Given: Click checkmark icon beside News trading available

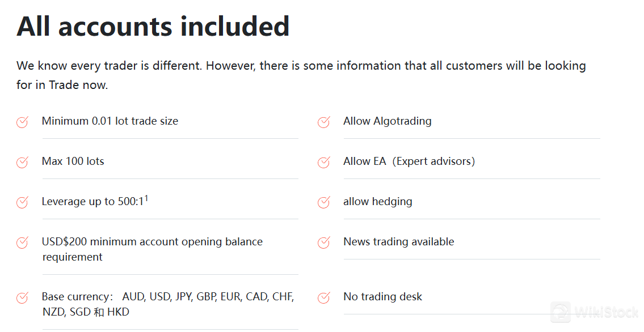Looking at the screenshot, I should point(323,242).
